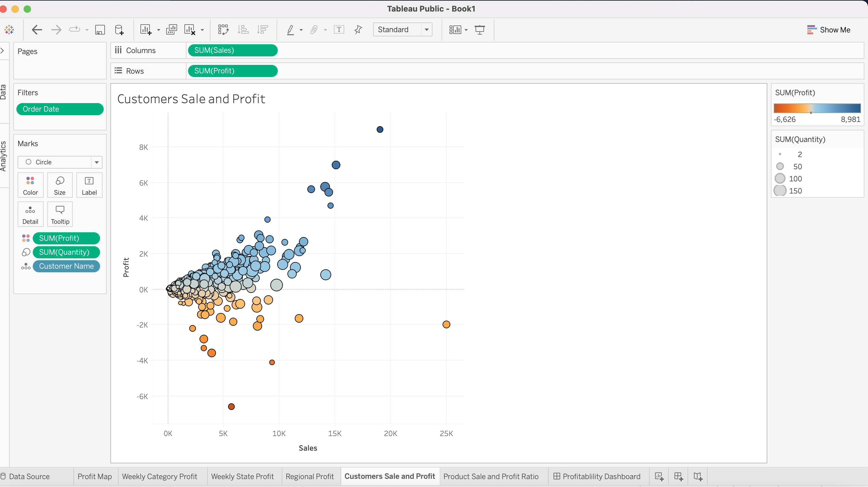Click the SUM(Profit) pill on Rows
Screen dimensions: 868x487
pyautogui.click(x=233, y=71)
